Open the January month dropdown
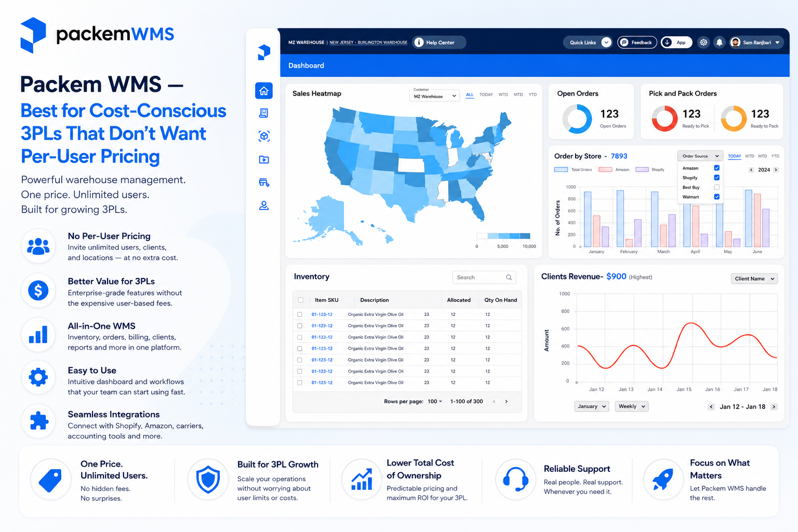Screen dimensions: 798x532 coord(592,407)
